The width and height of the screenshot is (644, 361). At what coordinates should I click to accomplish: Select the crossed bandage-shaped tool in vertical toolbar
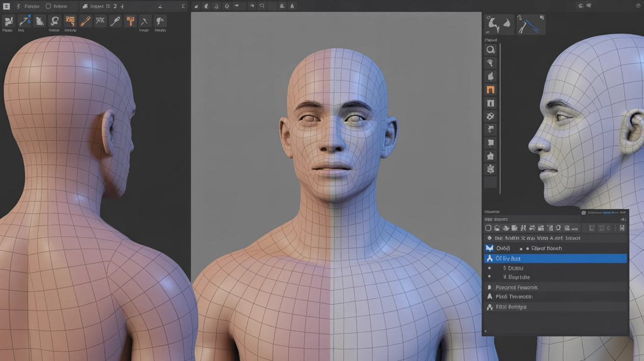(x=490, y=116)
